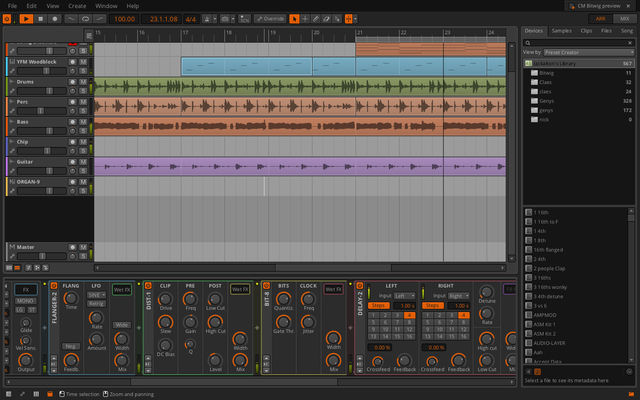
Task: Select the Time selection cross tool
Action: pyautogui.click(x=304, y=19)
